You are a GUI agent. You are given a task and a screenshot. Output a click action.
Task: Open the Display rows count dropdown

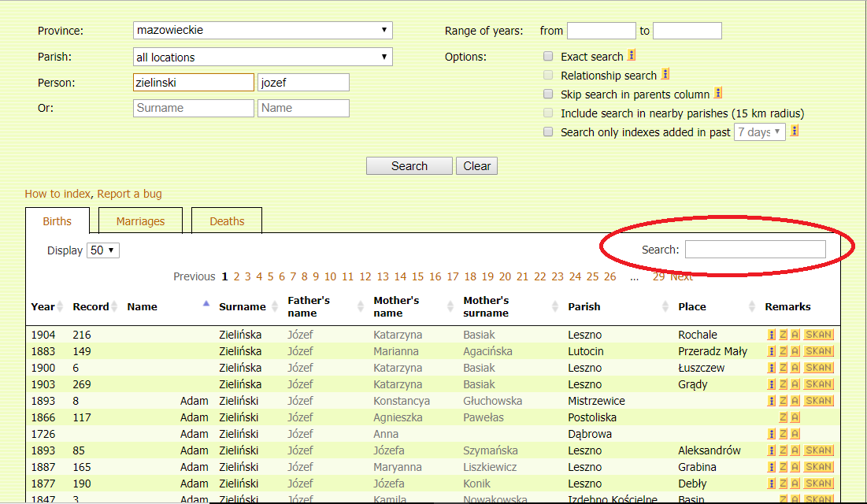pos(103,250)
